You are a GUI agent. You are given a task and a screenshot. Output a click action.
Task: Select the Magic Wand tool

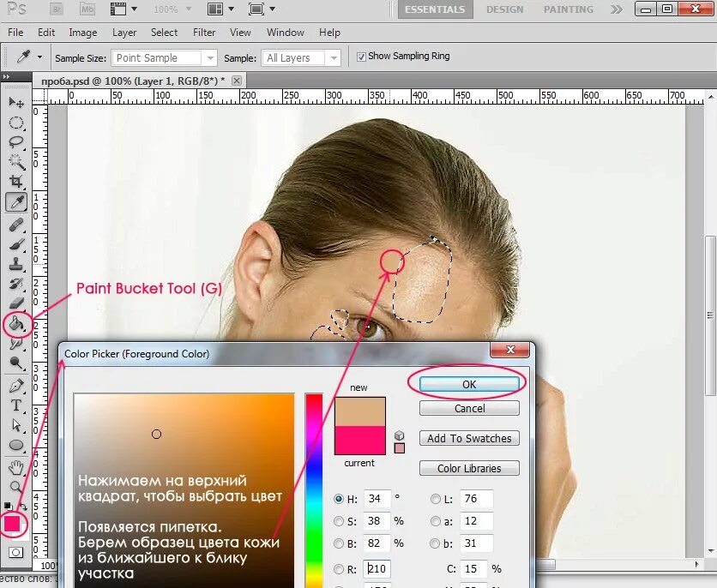[x=16, y=162]
